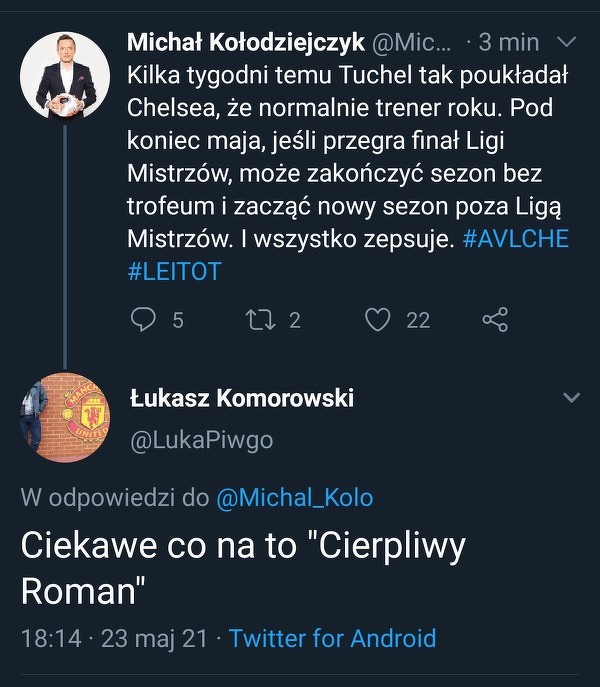This screenshot has height=687, width=600.
Task: Expand the chevron menu on Łukasz's reply
Action: (x=572, y=397)
